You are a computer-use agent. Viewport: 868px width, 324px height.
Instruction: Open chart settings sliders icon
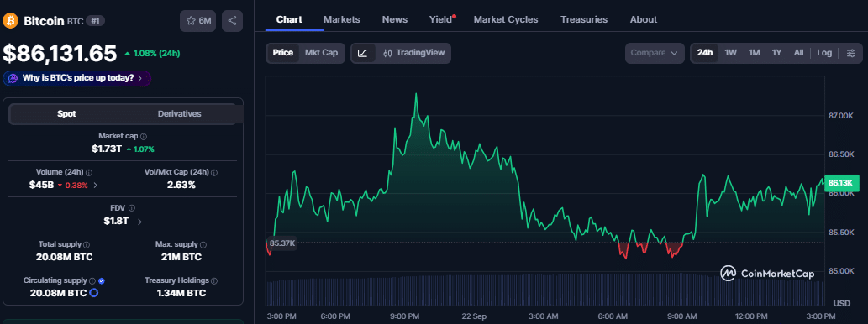pyautogui.click(x=851, y=53)
